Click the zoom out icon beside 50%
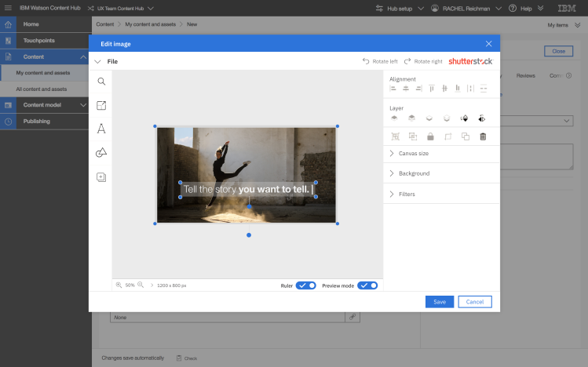Screen dimensions: 588x367 (x=141, y=285)
